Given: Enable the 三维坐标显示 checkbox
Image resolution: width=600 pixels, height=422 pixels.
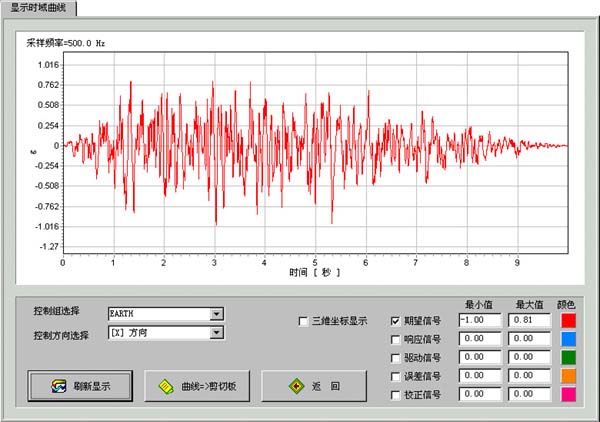Looking at the screenshot, I should click(304, 322).
